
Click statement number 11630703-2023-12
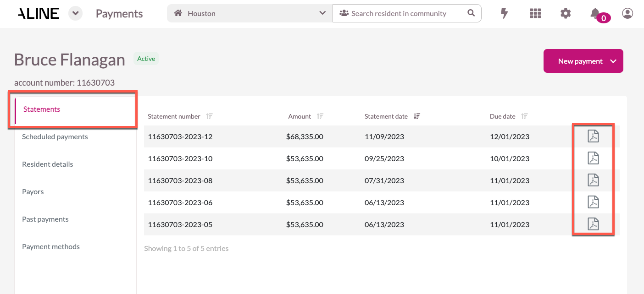click(x=180, y=136)
